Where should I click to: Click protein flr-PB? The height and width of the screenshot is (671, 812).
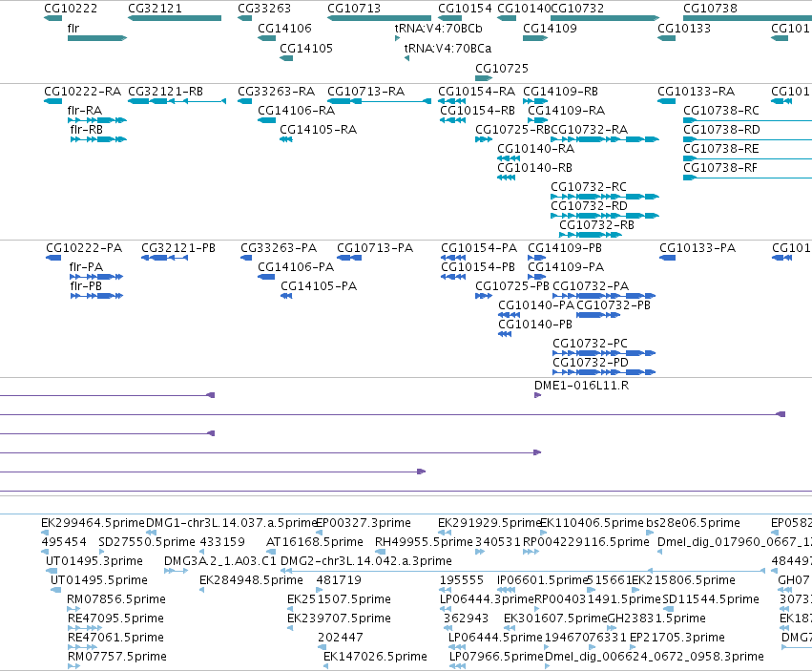tap(86, 286)
